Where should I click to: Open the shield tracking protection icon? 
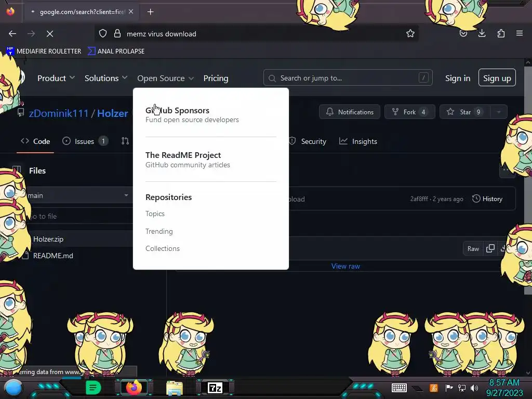pyautogui.click(x=103, y=34)
